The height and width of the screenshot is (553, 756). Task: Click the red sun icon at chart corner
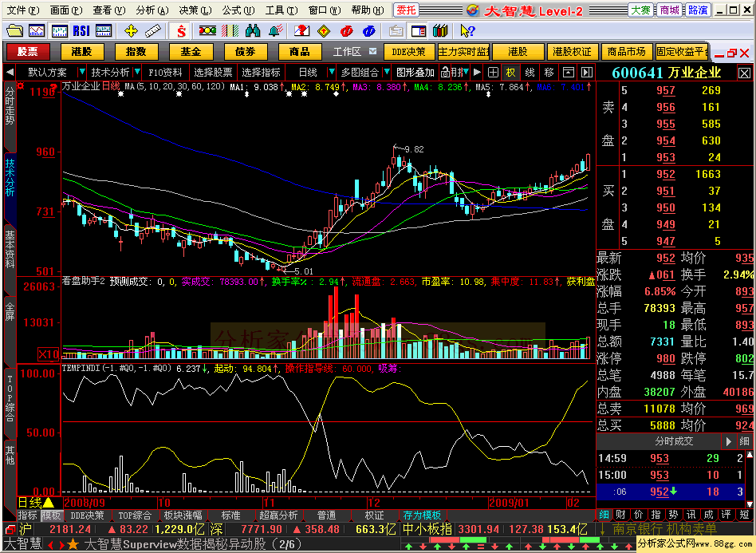[20, 86]
